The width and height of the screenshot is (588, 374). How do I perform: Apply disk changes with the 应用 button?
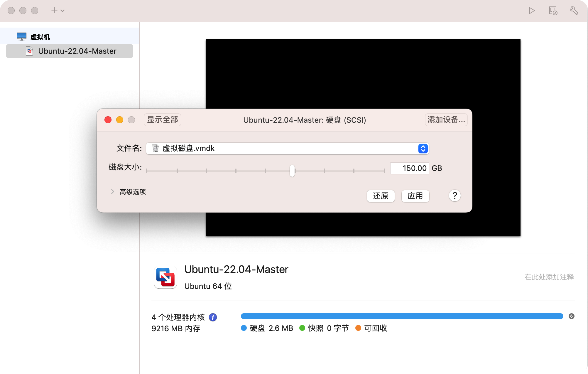tap(415, 196)
